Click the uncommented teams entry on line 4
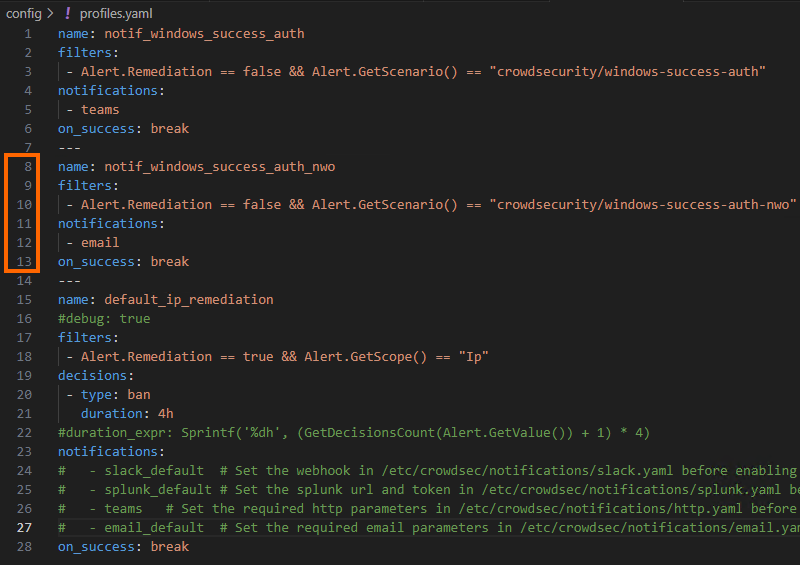The height and width of the screenshot is (565, 800). tap(100, 109)
